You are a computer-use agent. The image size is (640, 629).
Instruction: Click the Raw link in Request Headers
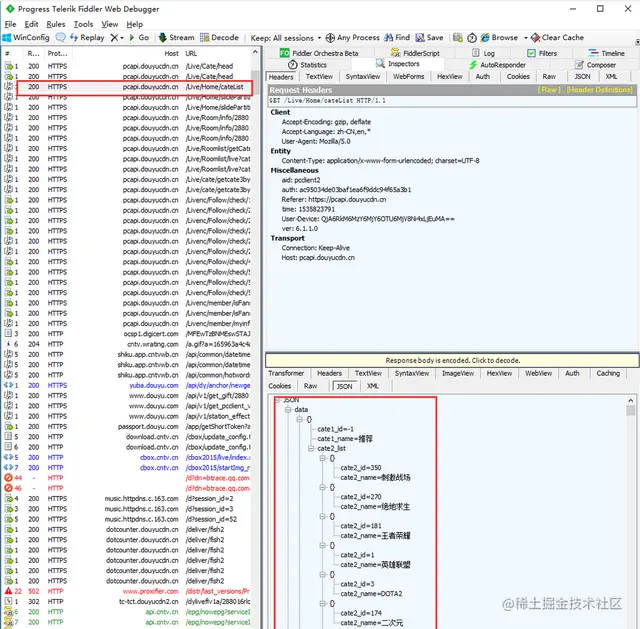tap(549, 90)
